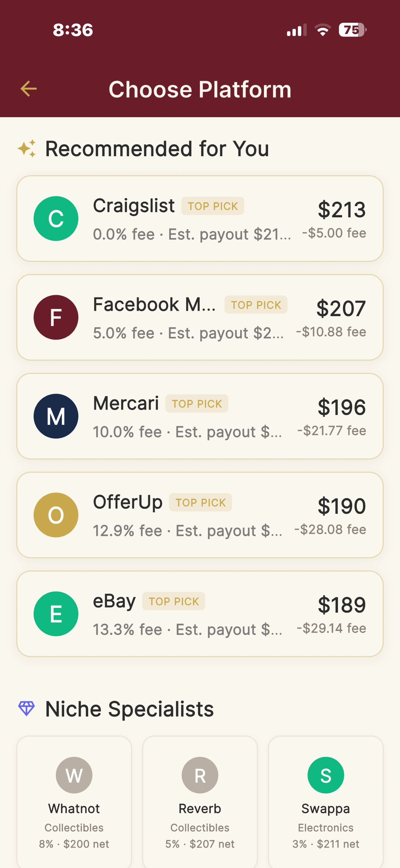The image size is (400, 868).
Task: Select Craigslist's $213 payout amount
Action: click(x=341, y=209)
